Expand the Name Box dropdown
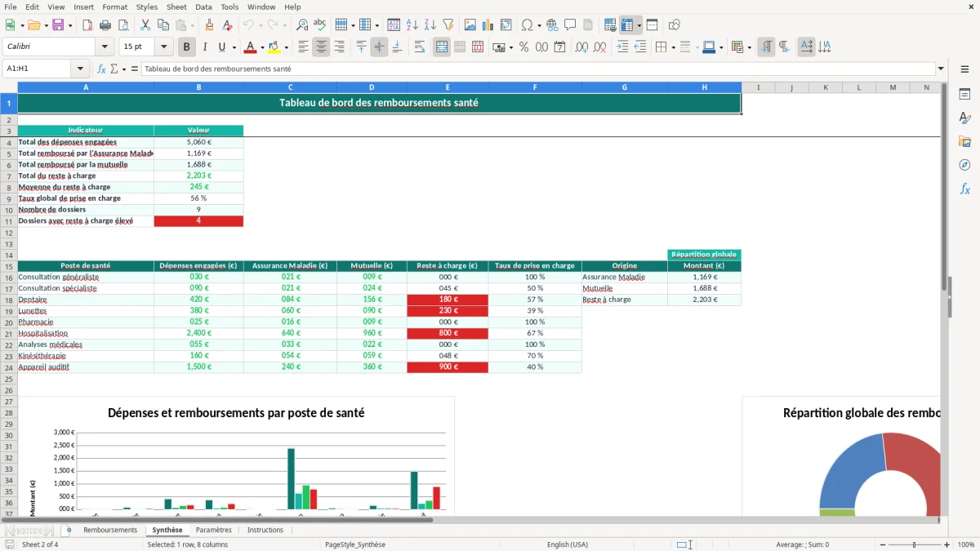This screenshot has width=980, height=551. 80,69
